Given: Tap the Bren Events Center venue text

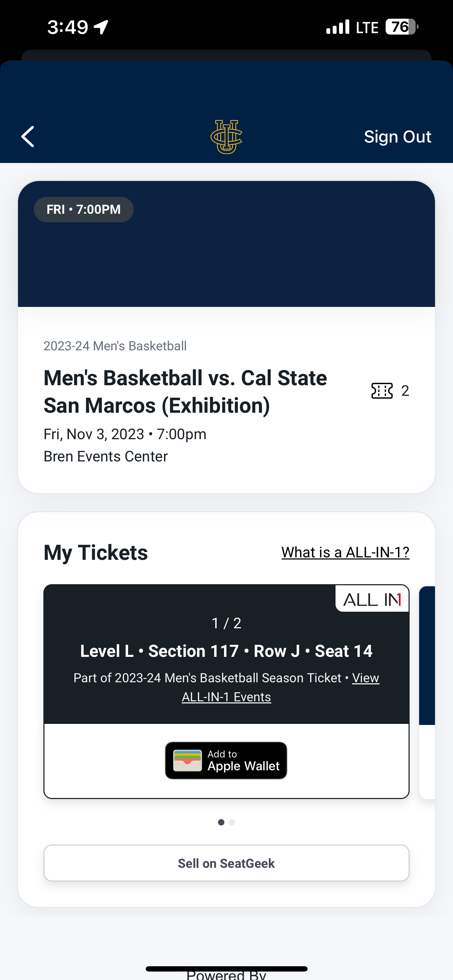Looking at the screenshot, I should [x=106, y=456].
